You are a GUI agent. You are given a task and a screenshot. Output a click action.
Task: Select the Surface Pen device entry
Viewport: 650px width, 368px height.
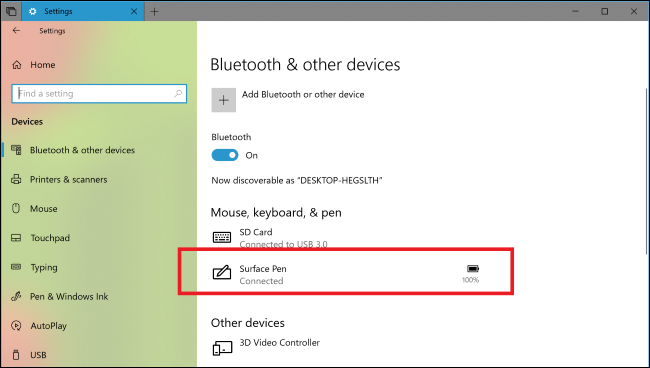346,274
